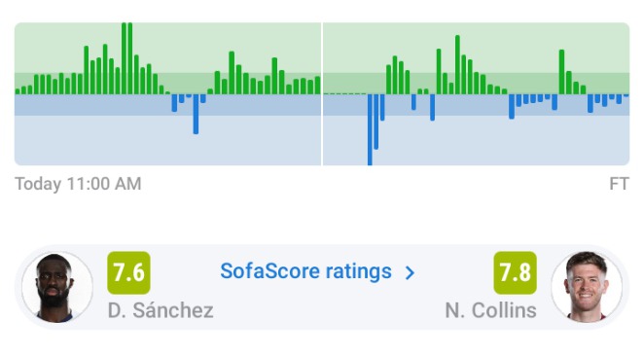Viewport: 644px width, 356px height.
Task: Click the first-half blue spike bar
Action: pyautogui.click(x=196, y=114)
